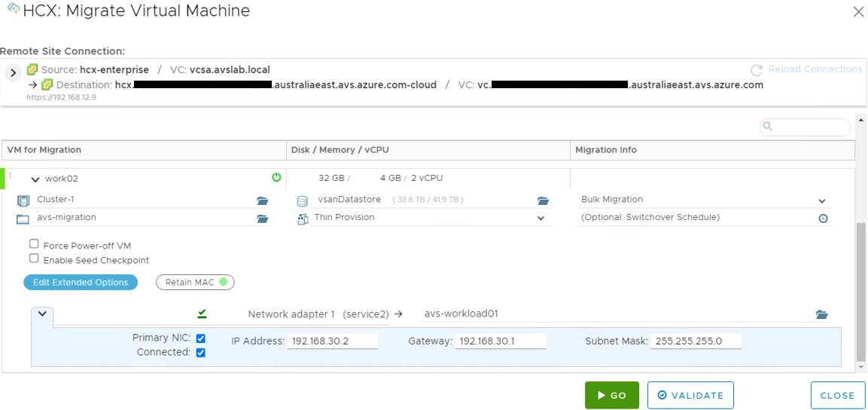Click the VALIDATE button

690,395
